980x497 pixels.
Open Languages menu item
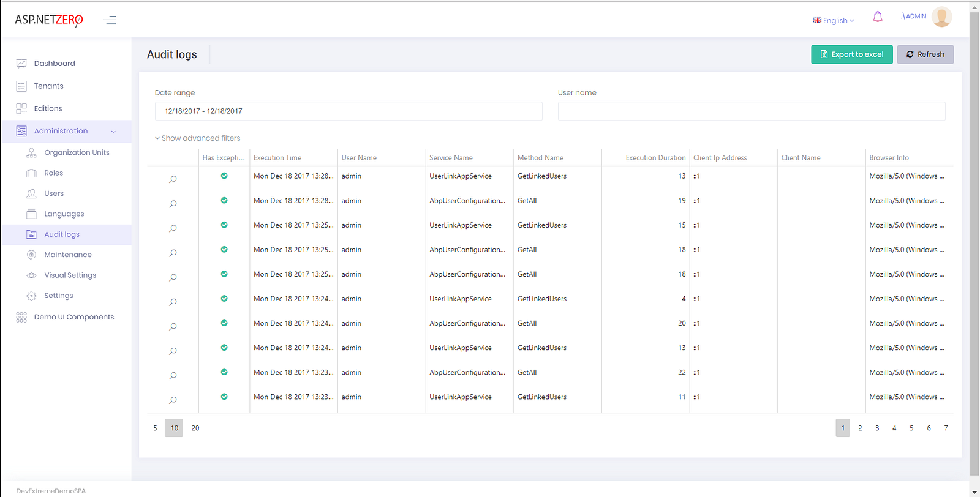64,214
